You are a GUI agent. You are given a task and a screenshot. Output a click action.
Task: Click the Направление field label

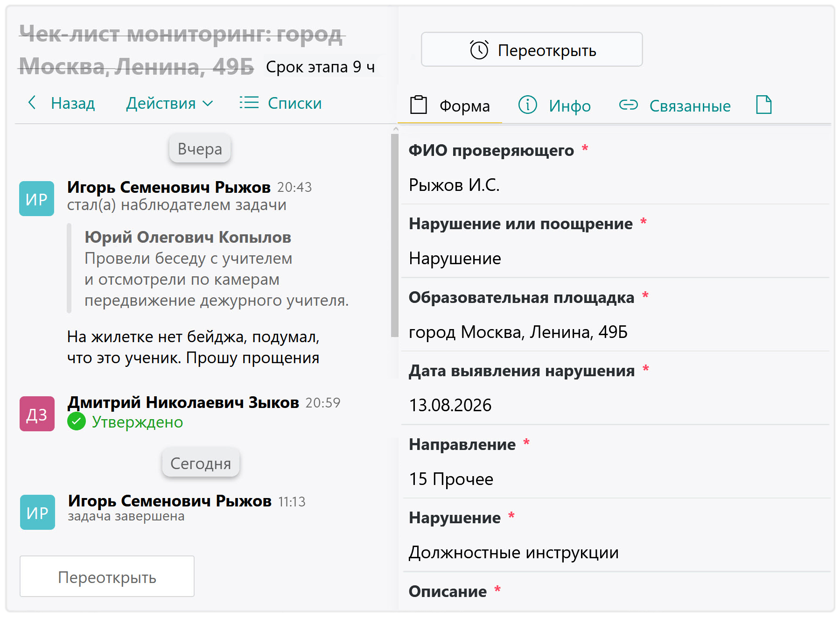[462, 444]
